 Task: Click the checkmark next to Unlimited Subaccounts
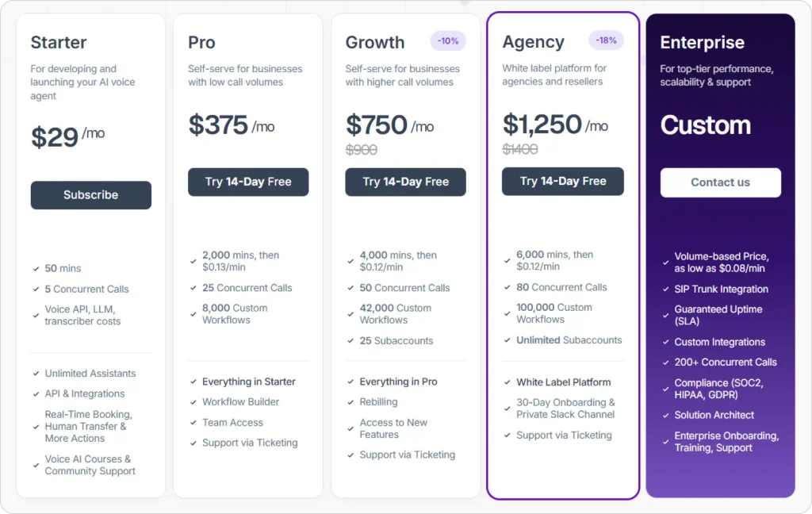[507, 339]
